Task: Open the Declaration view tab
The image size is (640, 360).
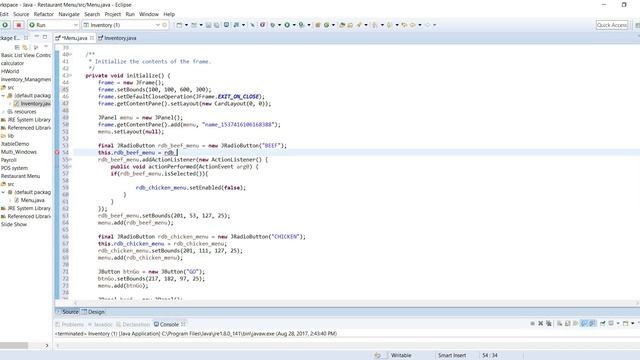Action: tap(133, 324)
